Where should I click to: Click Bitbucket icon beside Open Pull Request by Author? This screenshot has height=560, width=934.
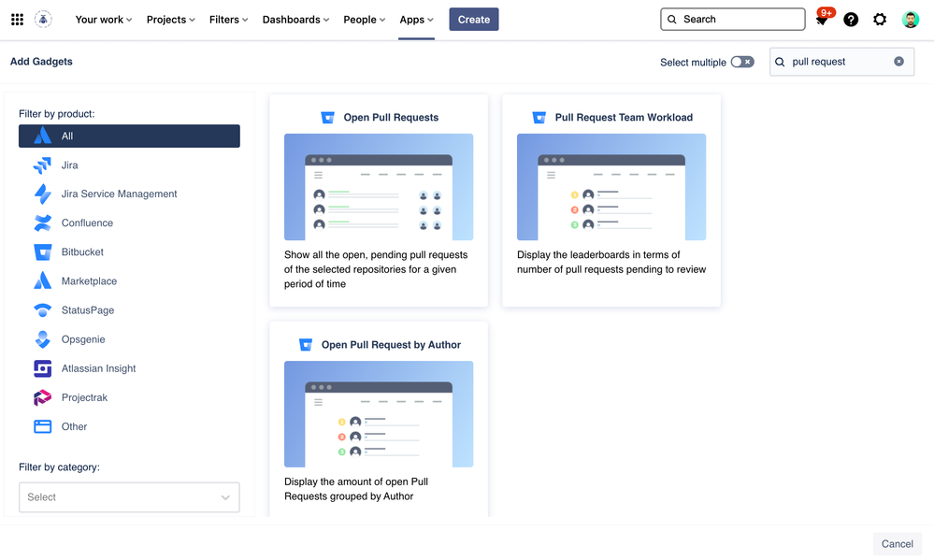(x=306, y=344)
